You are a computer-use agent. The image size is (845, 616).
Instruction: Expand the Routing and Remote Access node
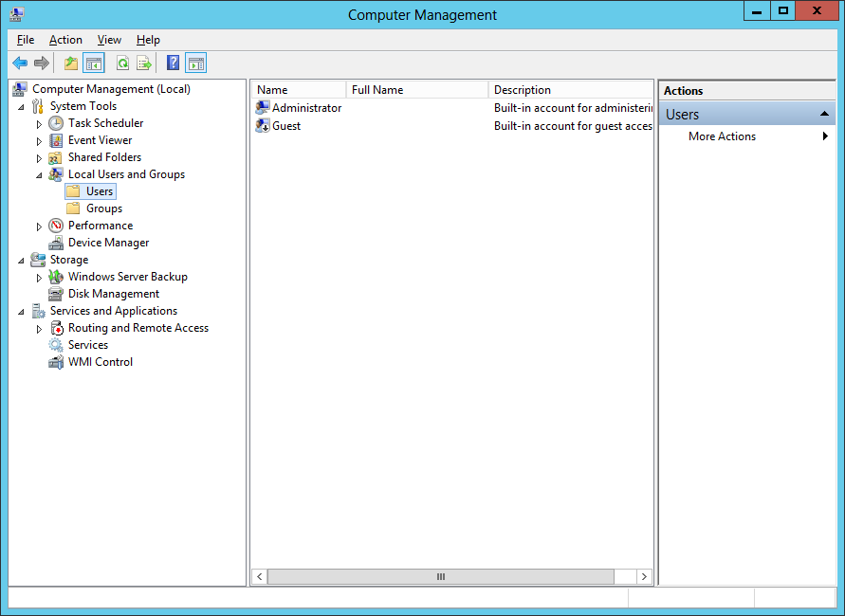tap(39, 329)
